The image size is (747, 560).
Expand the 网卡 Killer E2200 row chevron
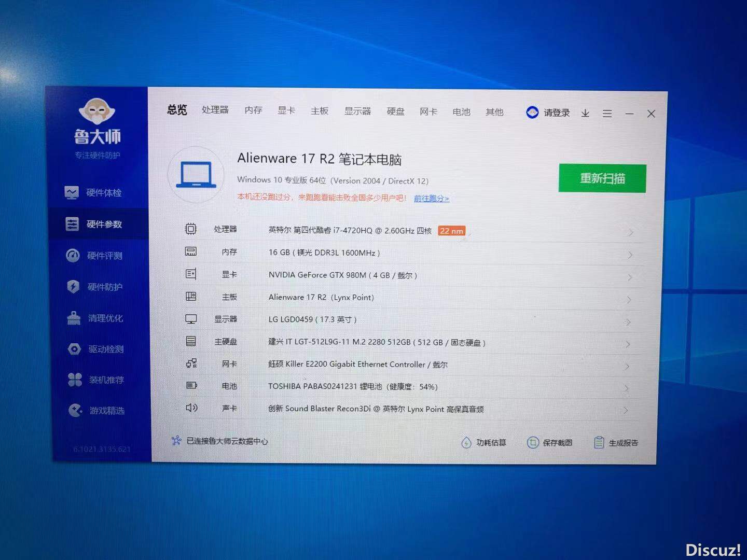point(627,367)
